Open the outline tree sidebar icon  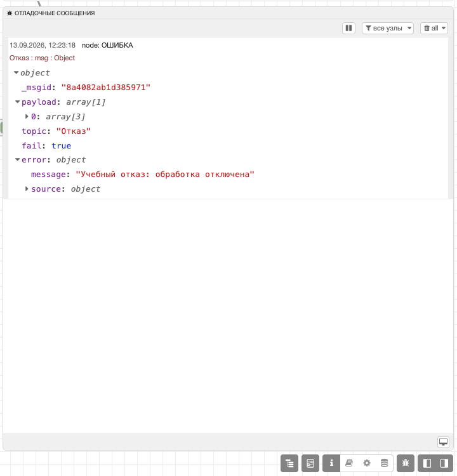(289, 463)
